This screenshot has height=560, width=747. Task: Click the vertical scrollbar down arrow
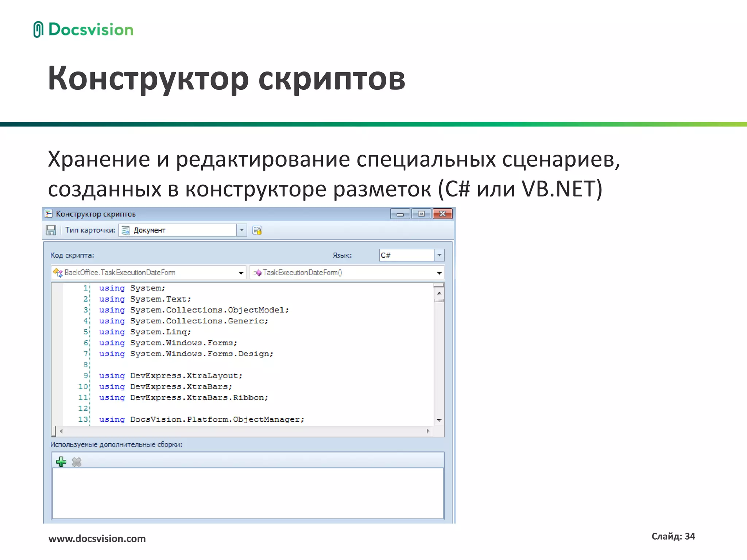439,420
